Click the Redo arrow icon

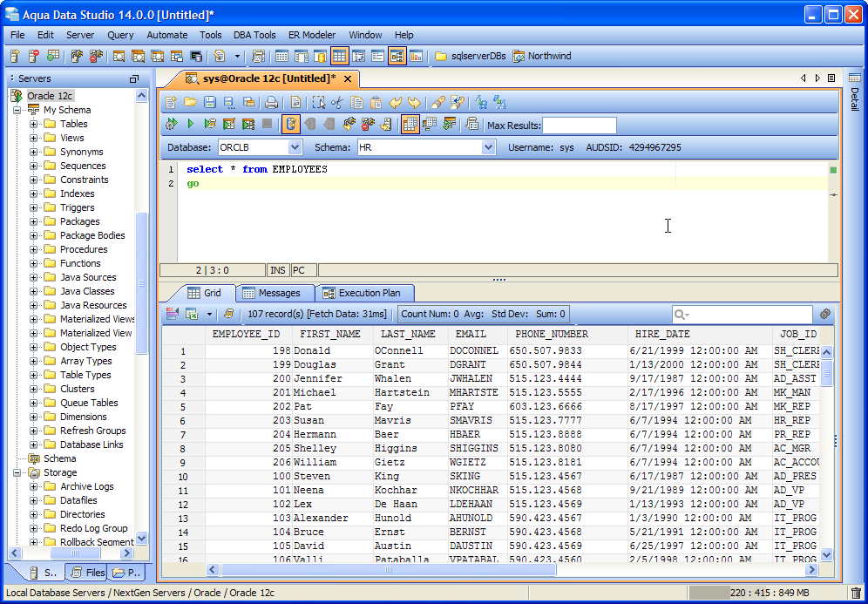pyautogui.click(x=413, y=103)
